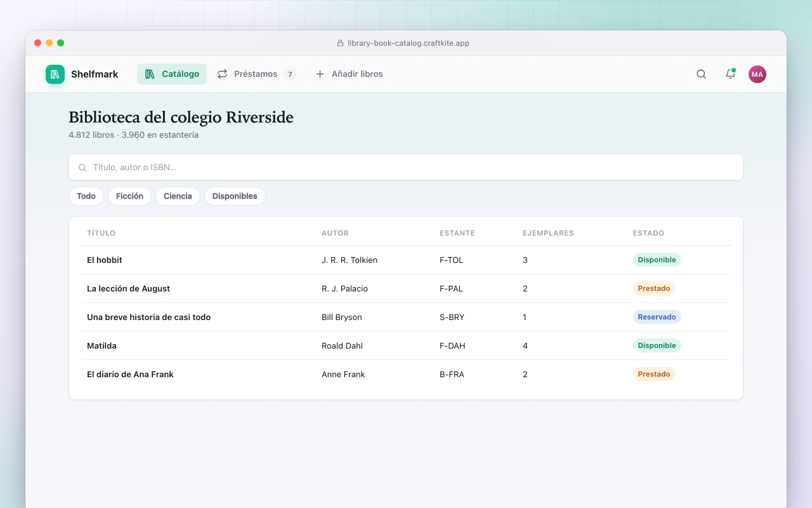Click the Shelfmark logo icon
The image size is (812, 508).
[55, 74]
